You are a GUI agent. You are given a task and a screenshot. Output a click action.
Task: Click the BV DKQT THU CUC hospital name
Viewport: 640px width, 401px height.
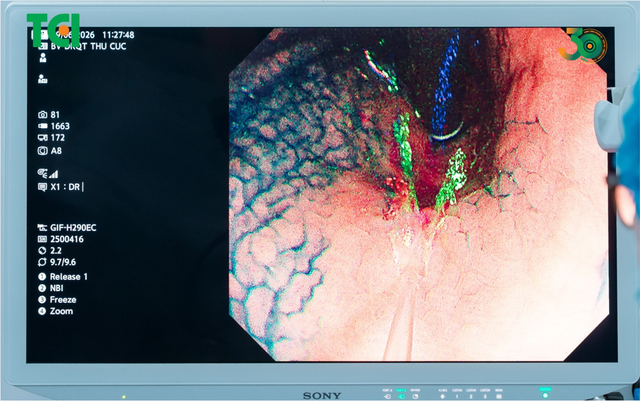tap(88, 46)
